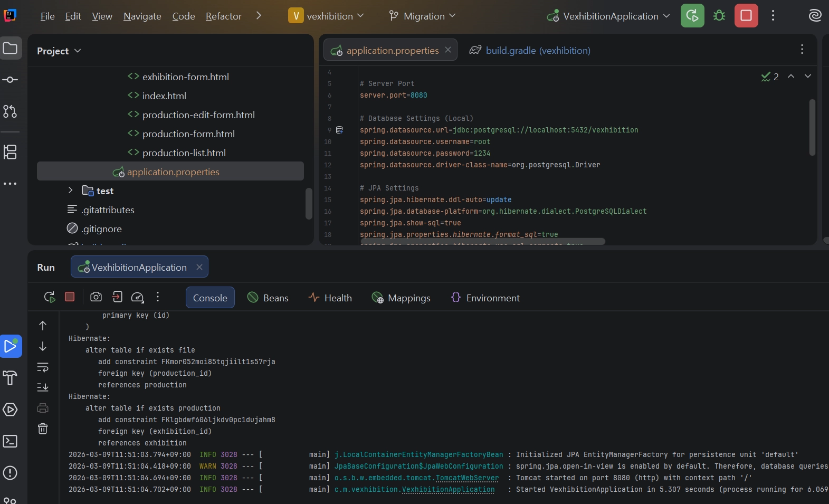
Task: Toggle scroll to end of console
Action: (x=43, y=387)
